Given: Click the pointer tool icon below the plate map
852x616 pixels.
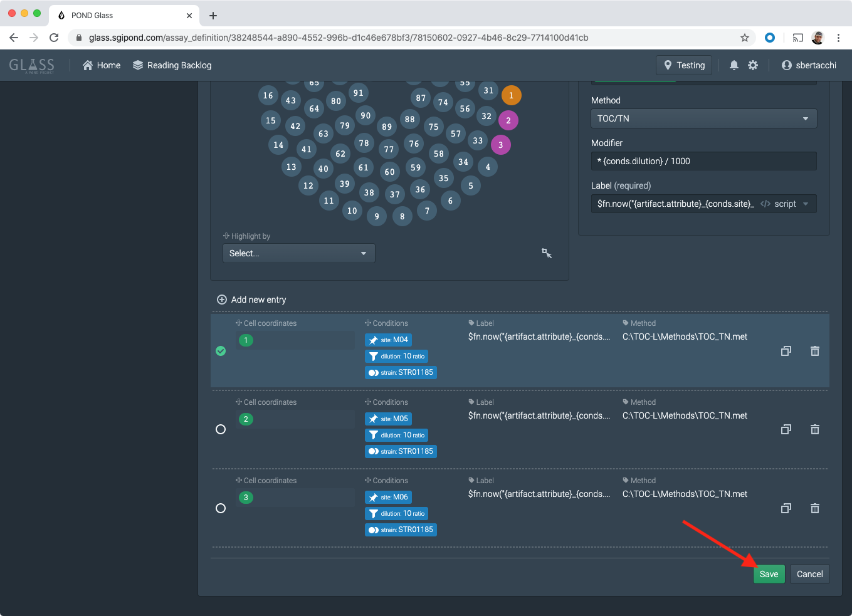Looking at the screenshot, I should coord(546,253).
